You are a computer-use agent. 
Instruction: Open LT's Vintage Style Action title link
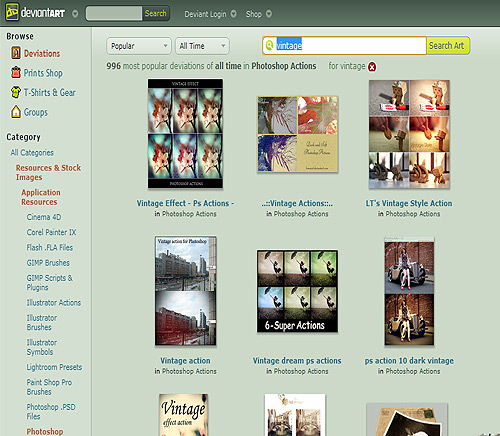(x=409, y=203)
